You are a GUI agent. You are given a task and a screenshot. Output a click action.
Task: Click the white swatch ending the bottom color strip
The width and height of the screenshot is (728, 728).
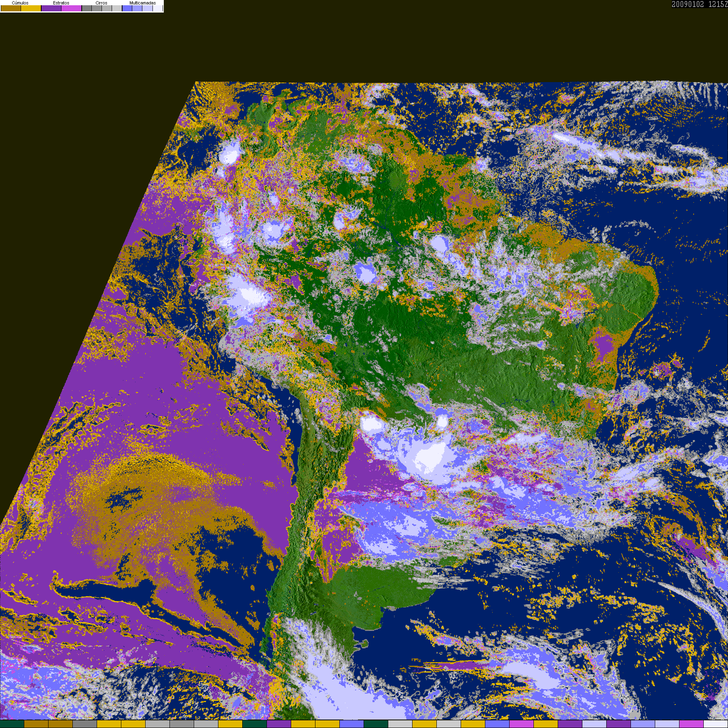click(715, 724)
